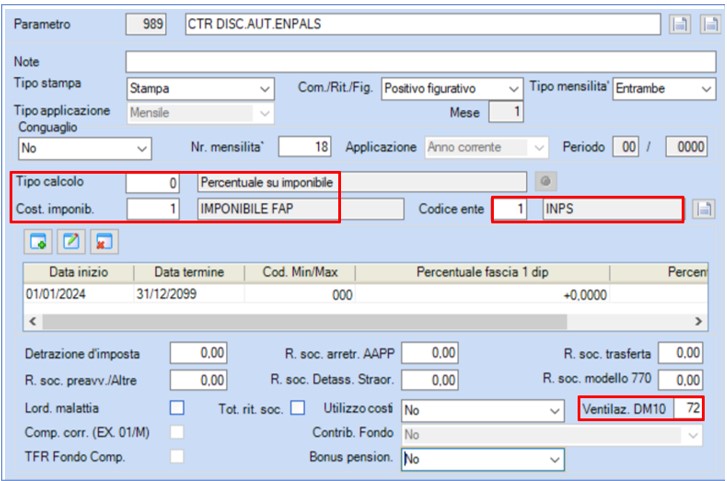This screenshot has height=481, width=727.
Task: Click the Detrazione d'imposta field
Action: coord(198,353)
